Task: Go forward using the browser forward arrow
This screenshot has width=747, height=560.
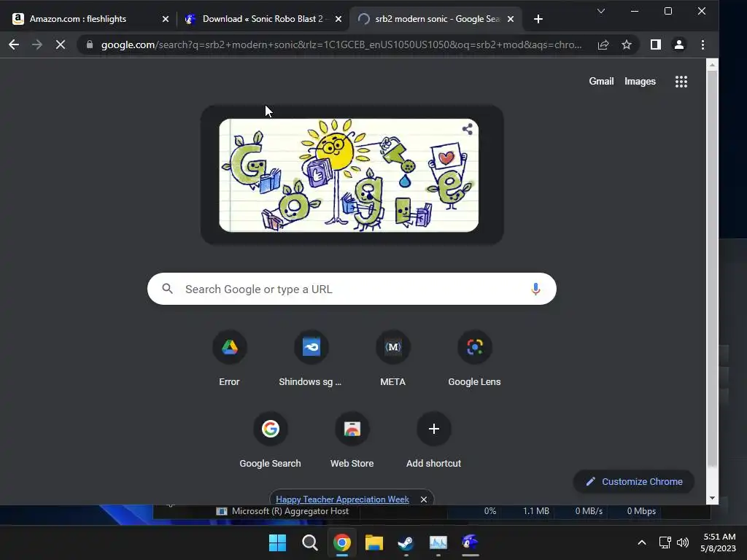Action: [x=36, y=44]
